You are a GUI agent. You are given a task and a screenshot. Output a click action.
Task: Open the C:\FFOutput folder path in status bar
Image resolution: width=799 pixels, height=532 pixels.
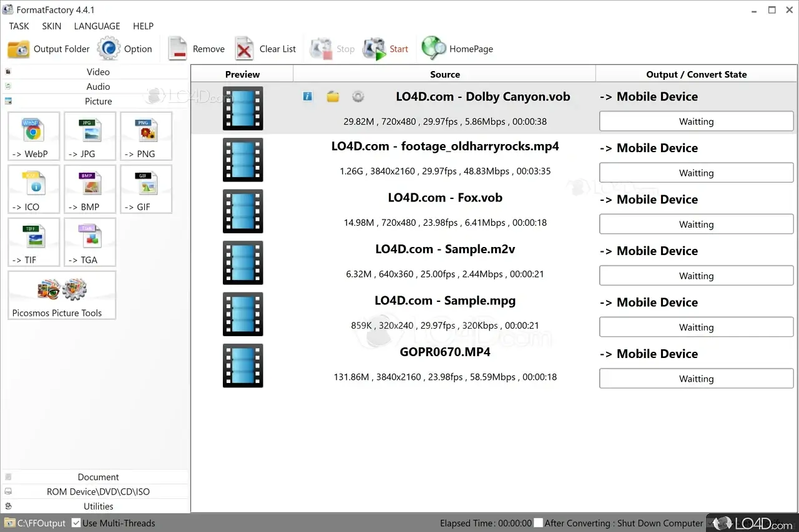point(35,523)
